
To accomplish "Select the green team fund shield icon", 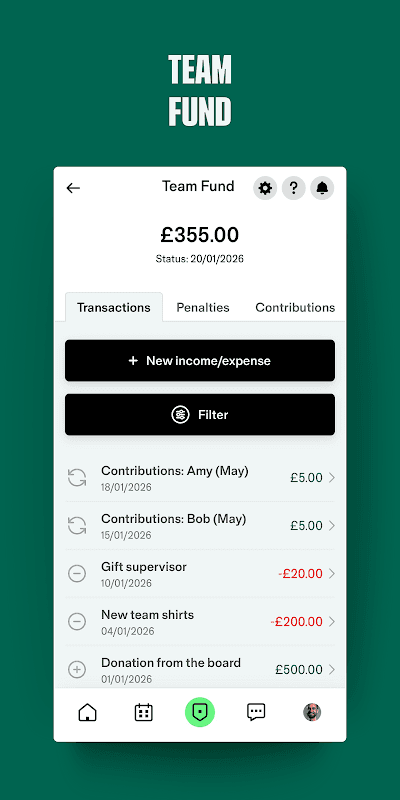I will (200, 712).
